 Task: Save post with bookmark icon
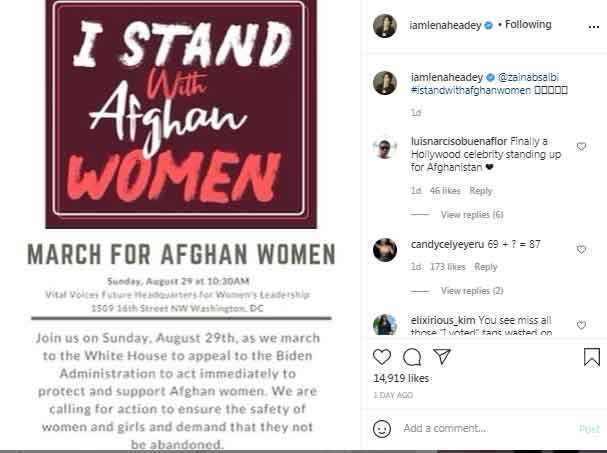click(591, 357)
